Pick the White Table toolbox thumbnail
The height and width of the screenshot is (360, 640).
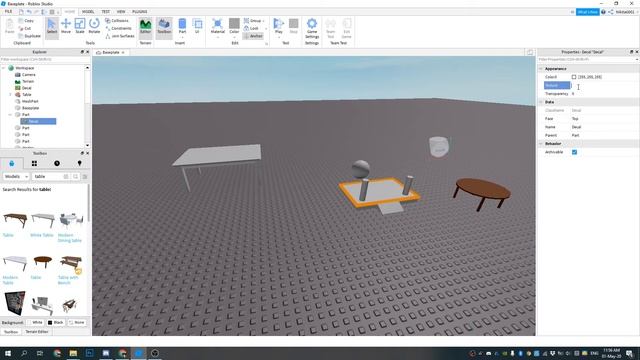[x=42, y=220]
